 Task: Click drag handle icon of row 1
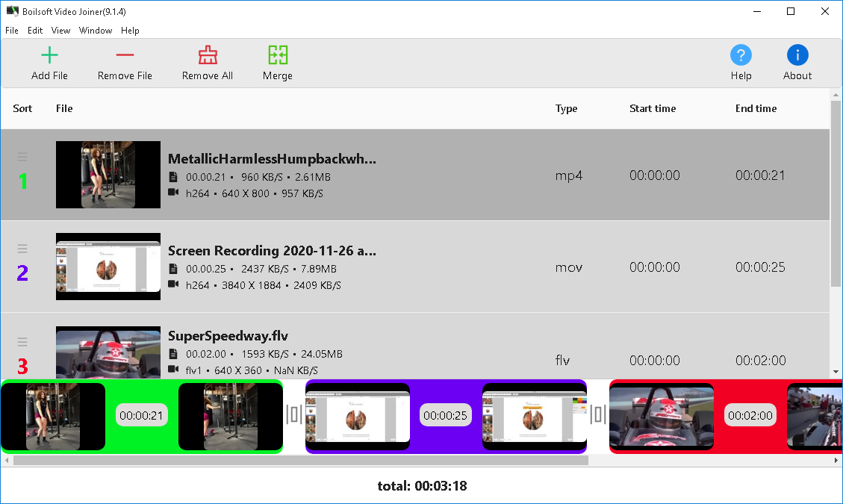click(22, 157)
